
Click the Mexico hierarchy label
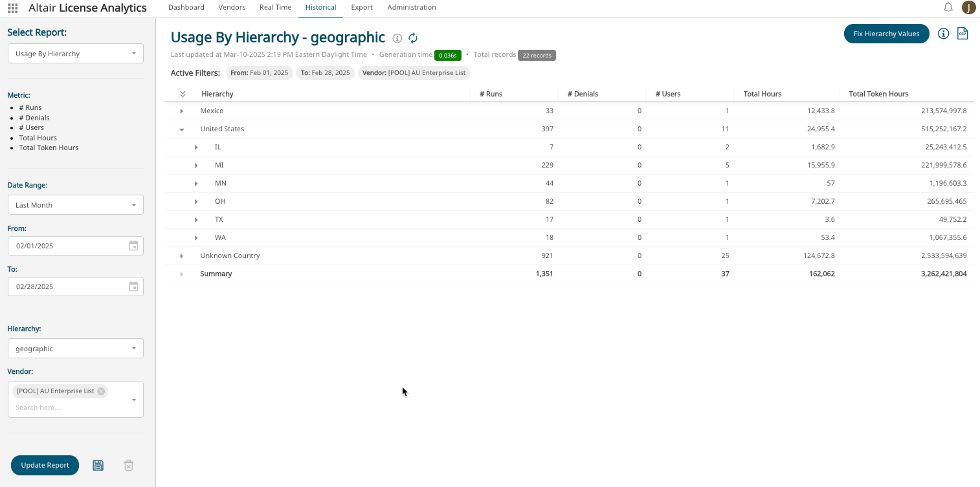click(212, 111)
